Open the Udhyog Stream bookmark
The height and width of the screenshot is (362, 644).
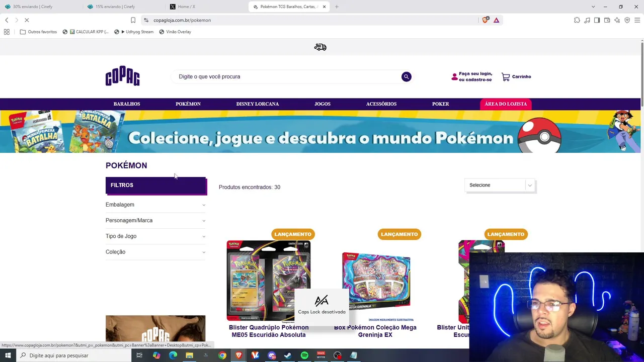coord(133,32)
